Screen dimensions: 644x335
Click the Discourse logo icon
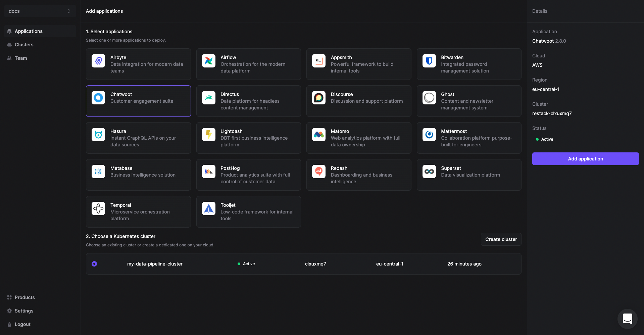coord(319,98)
